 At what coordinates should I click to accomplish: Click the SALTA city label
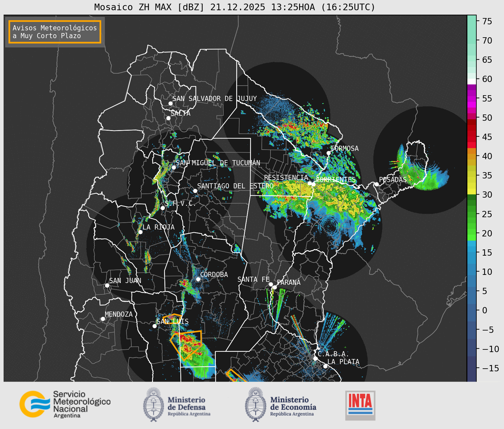(x=180, y=113)
